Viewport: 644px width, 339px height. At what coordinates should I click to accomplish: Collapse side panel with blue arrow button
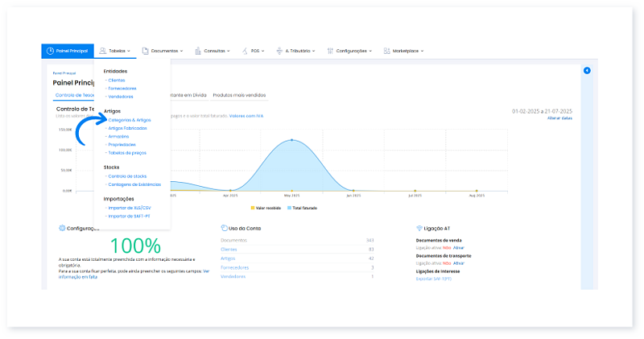[587, 71]
